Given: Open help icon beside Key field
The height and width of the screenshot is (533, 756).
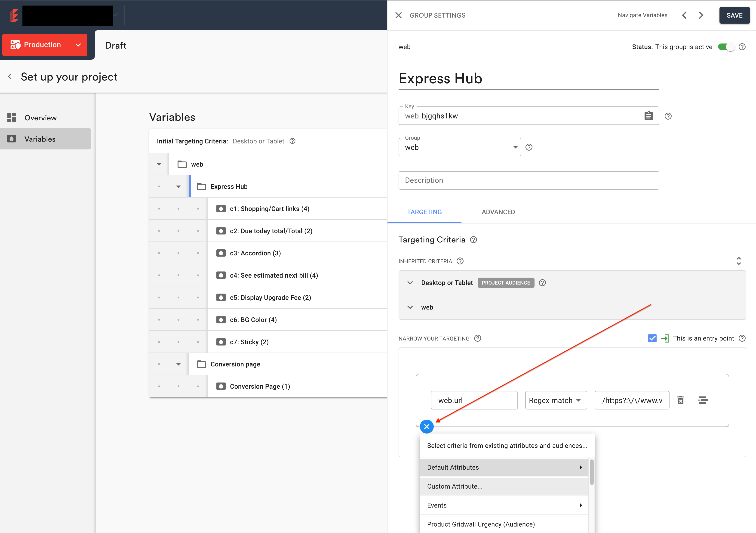Looking at the screenshot, I should (668, 116).
